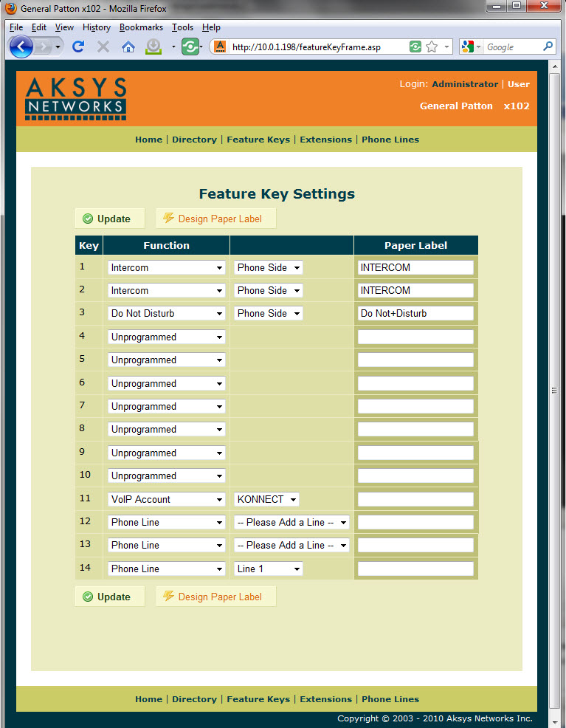Open the Function dropdown for key 1

pos(166,267)
